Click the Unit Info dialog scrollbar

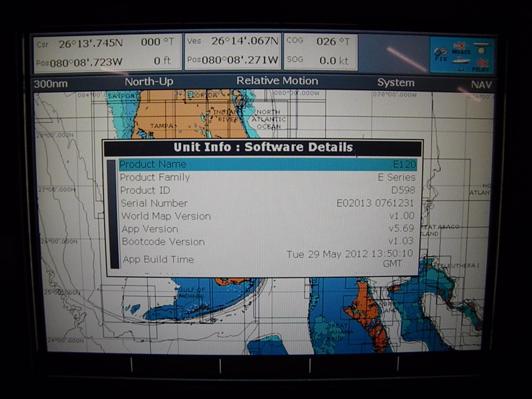[x=112, y=214]
